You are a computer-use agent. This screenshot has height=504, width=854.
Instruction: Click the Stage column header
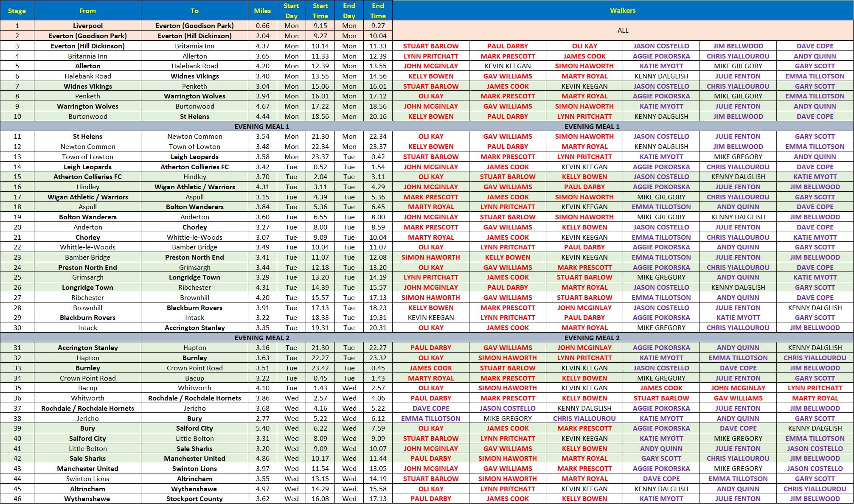pyautogui.click(x=17, y=11)
